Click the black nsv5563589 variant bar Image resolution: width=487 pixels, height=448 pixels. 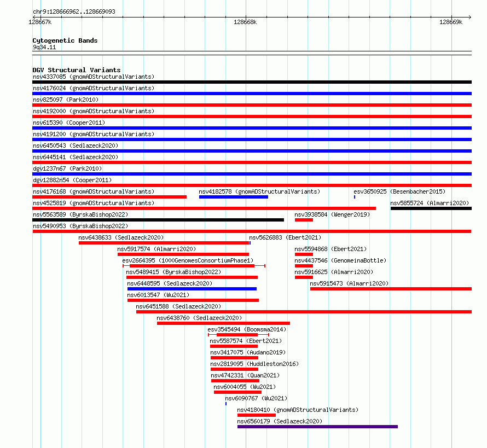click(x=158, y=220)
